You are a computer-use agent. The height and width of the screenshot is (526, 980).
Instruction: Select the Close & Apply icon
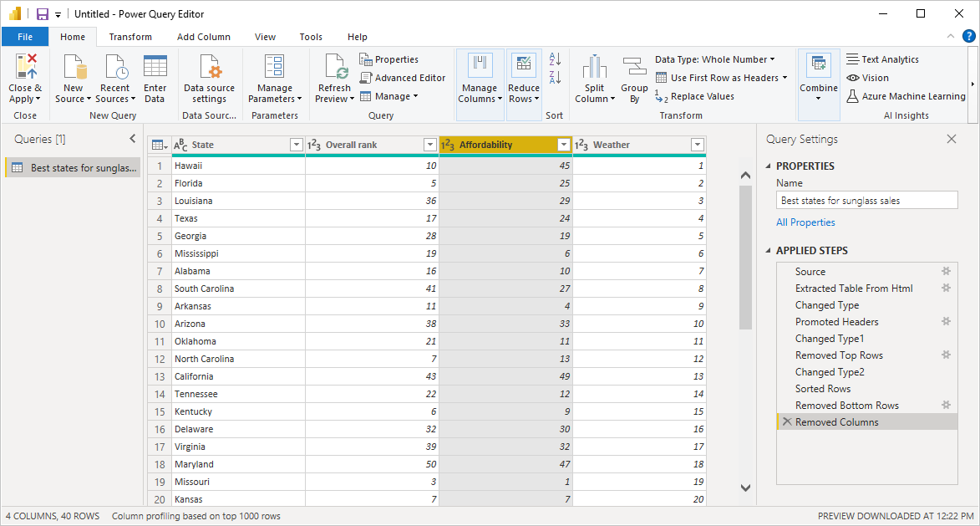24,75
